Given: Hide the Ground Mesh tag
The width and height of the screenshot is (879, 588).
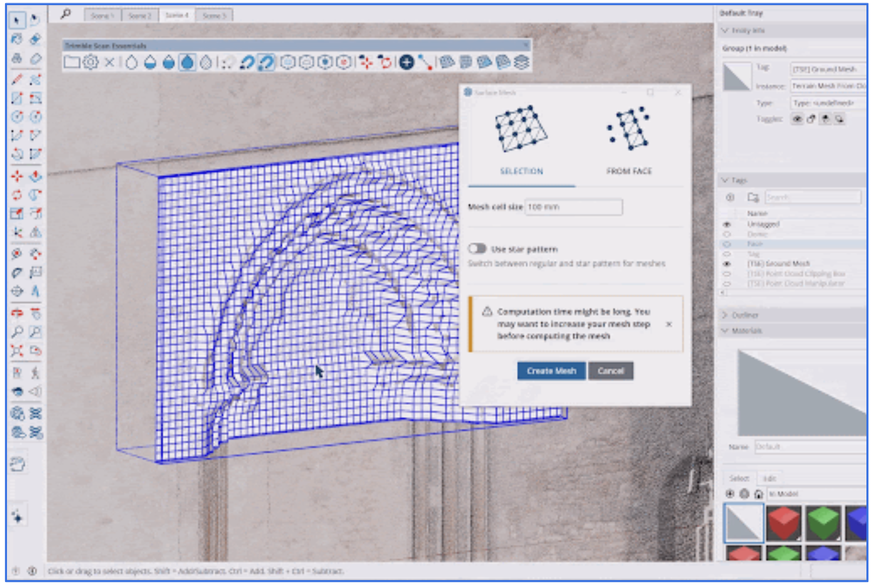Looking at the screenshot, I should point(727,264).
